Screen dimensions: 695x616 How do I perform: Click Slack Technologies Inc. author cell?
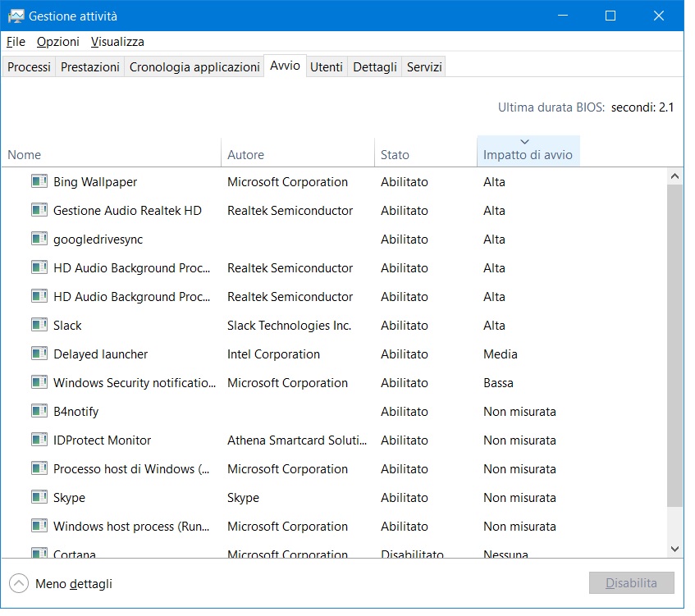(x=289, y=326)
